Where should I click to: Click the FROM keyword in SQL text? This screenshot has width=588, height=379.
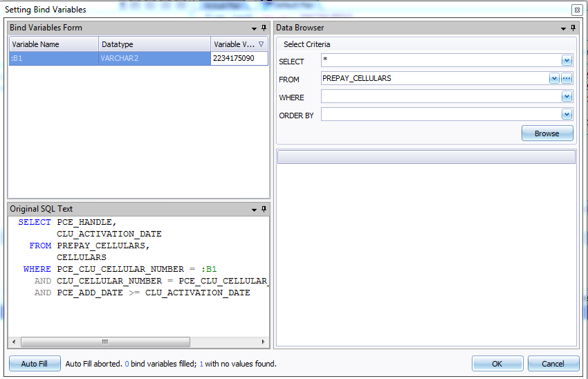[40, 246]
